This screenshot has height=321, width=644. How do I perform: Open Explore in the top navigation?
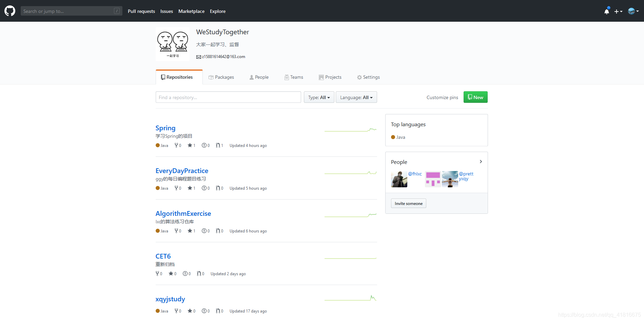tap(218, 11)
